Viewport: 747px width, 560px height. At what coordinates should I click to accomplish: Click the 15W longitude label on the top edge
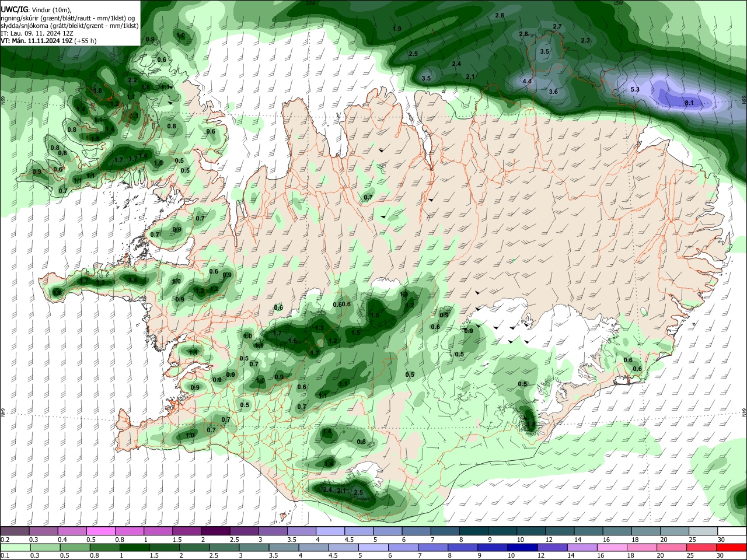tap(619, 3)
